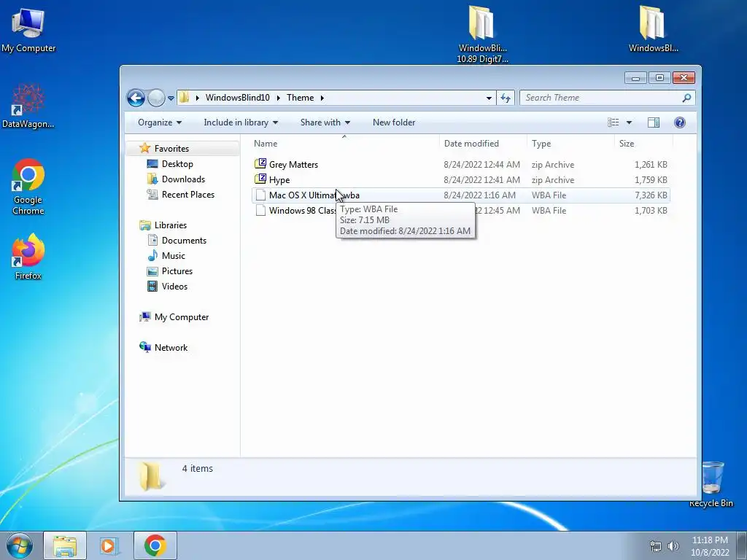Click the details pane folder thumbnail
This screenshot has height=560, width=747.
tap(152, 475)
